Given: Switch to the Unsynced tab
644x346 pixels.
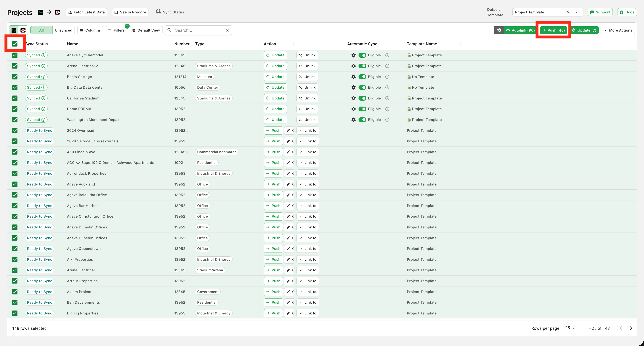Looking at the screenshot, I should [63, 30].
